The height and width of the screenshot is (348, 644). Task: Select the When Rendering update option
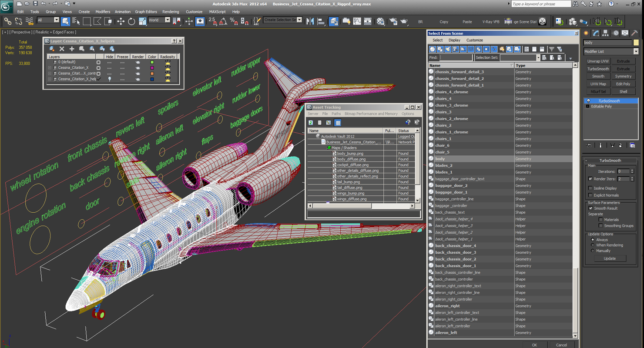pyautogui.click(x=593, y=245)
